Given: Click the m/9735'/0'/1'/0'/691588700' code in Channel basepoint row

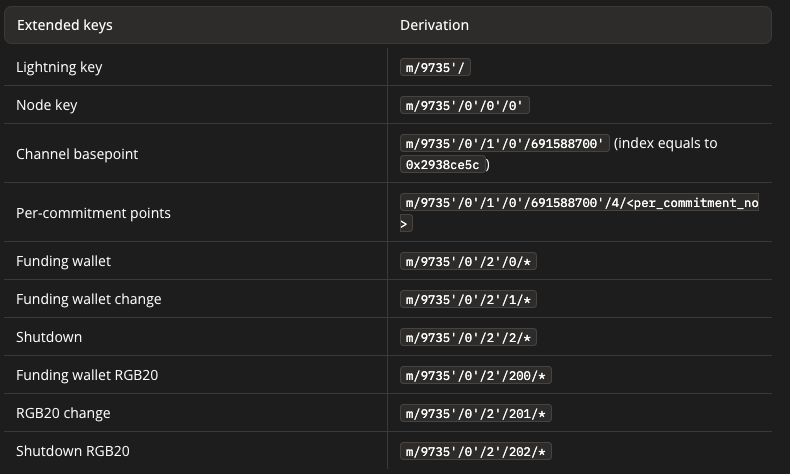Looking at the screenshot, I should [505, 143].
